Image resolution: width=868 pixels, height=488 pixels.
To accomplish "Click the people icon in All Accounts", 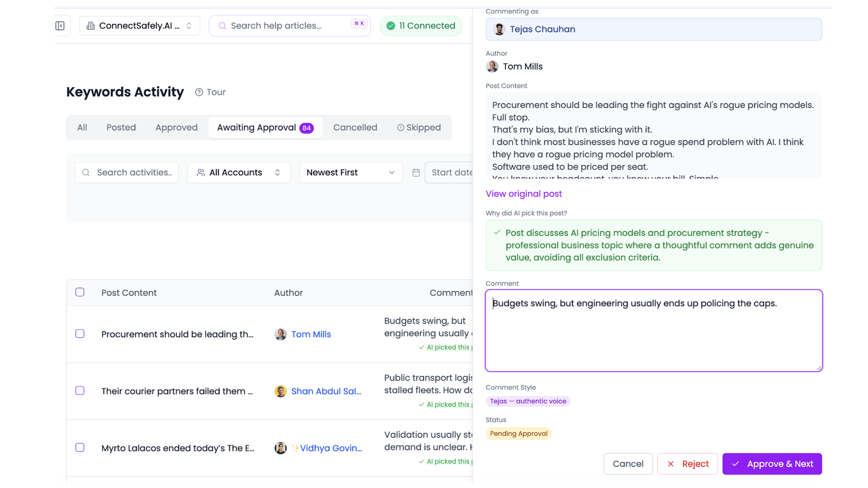I will [x=201, y=172].
